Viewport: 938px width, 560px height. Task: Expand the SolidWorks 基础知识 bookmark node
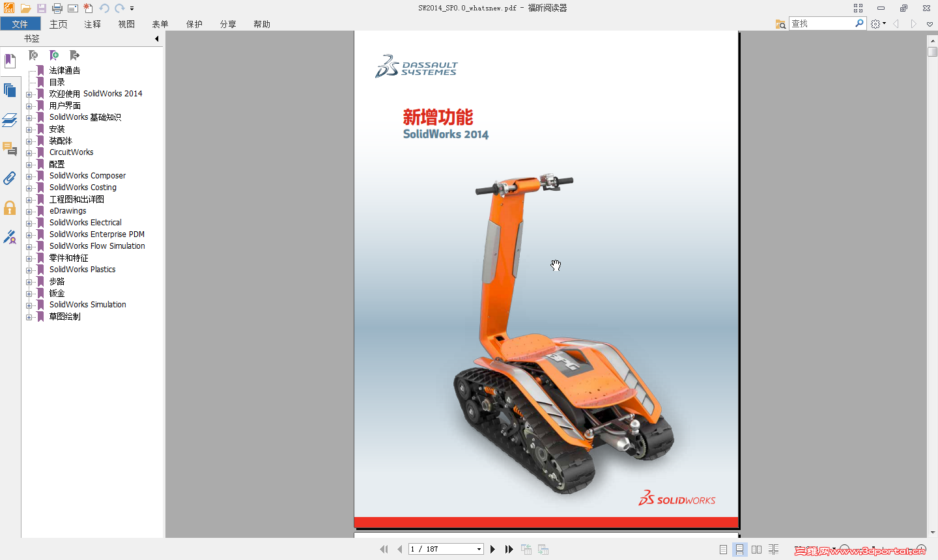pyautogui.click(x=29, y=118)
